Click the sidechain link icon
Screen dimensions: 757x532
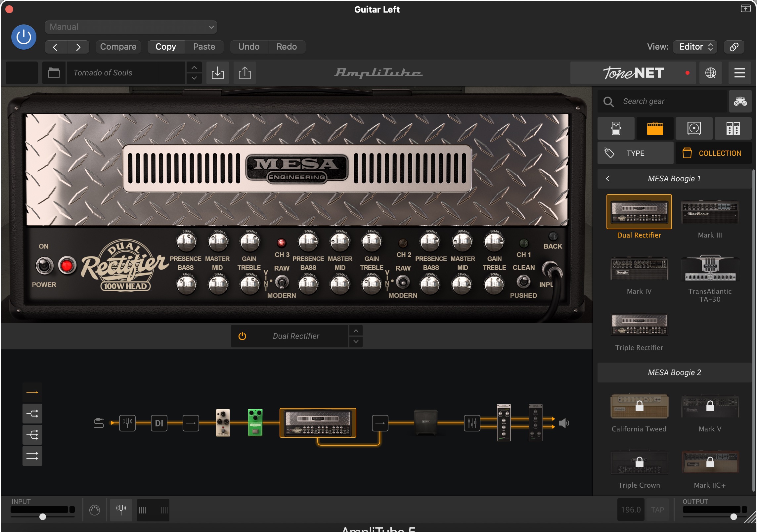[734, 47]
